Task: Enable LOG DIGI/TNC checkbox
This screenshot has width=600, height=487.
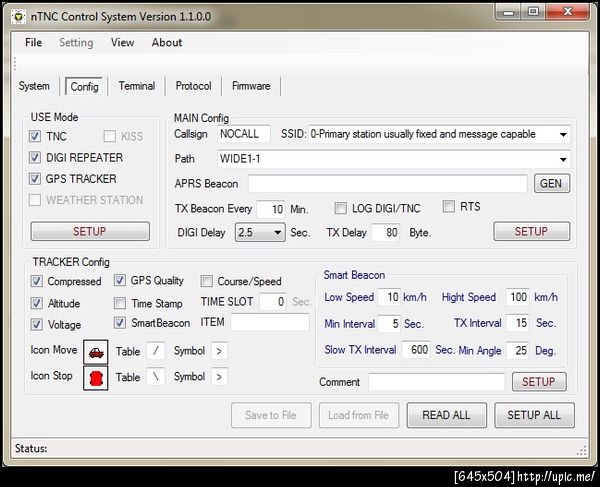Action: point(341,208)
